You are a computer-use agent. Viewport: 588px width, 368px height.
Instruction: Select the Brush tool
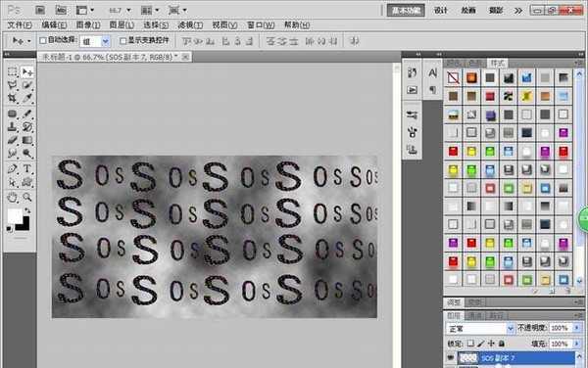(27, 114)
